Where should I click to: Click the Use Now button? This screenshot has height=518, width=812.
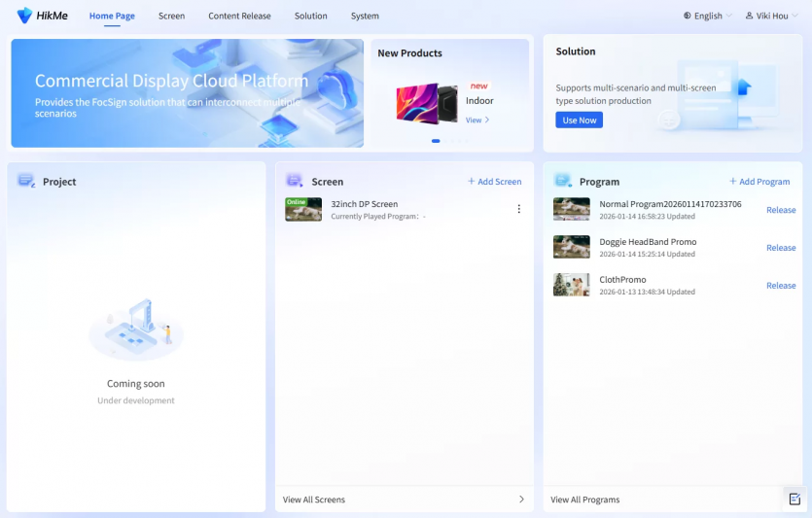(x=579, y=121)
